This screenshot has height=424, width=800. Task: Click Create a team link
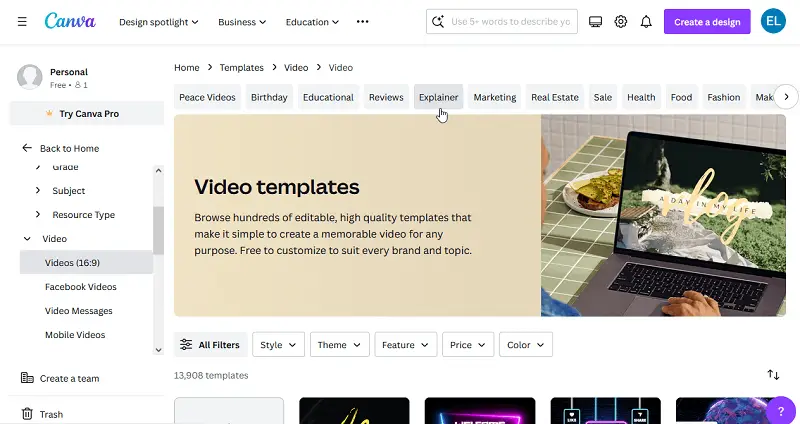[x=69, y=379]
